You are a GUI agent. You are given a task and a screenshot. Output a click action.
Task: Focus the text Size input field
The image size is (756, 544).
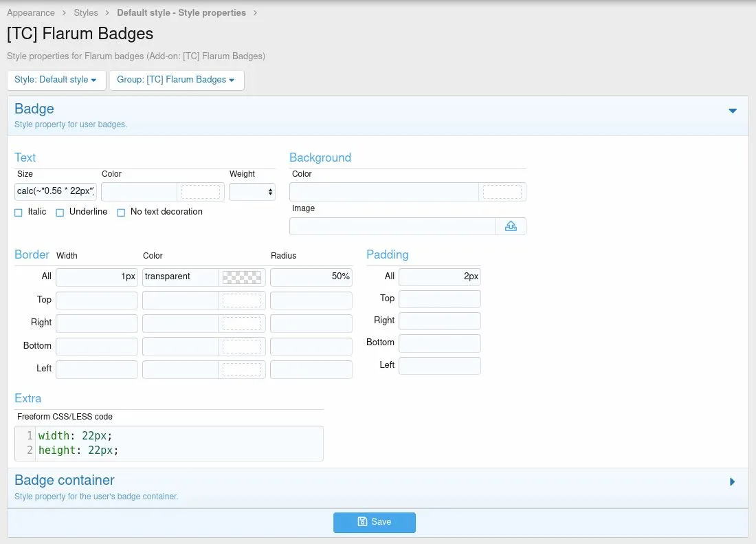pyautogui.click(x=56, y=191)
